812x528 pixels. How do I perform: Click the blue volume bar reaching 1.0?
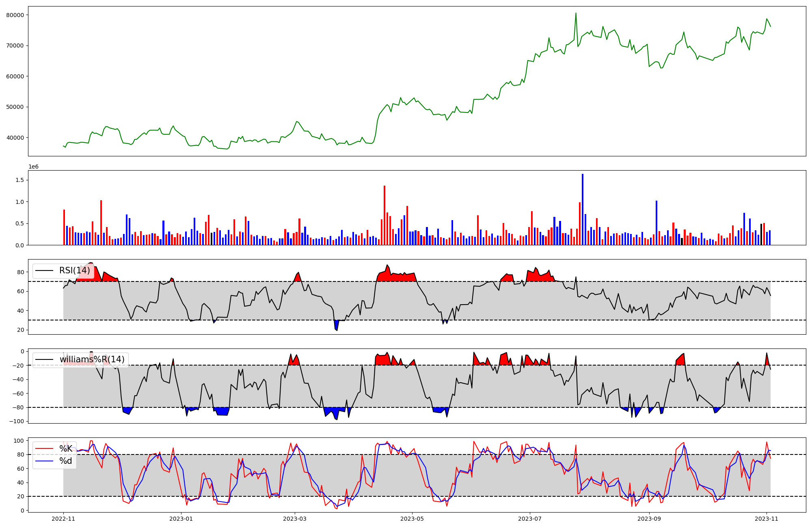coord(657,223)
